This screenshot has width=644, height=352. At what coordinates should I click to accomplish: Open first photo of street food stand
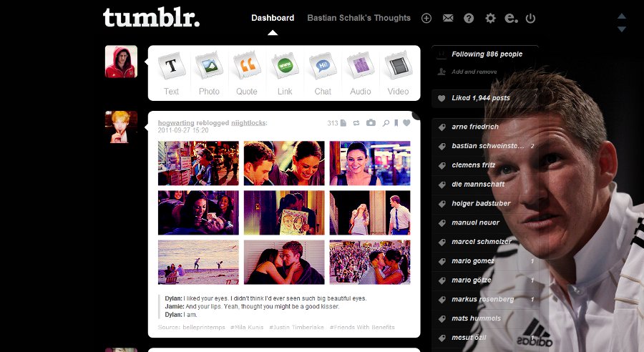198,163
